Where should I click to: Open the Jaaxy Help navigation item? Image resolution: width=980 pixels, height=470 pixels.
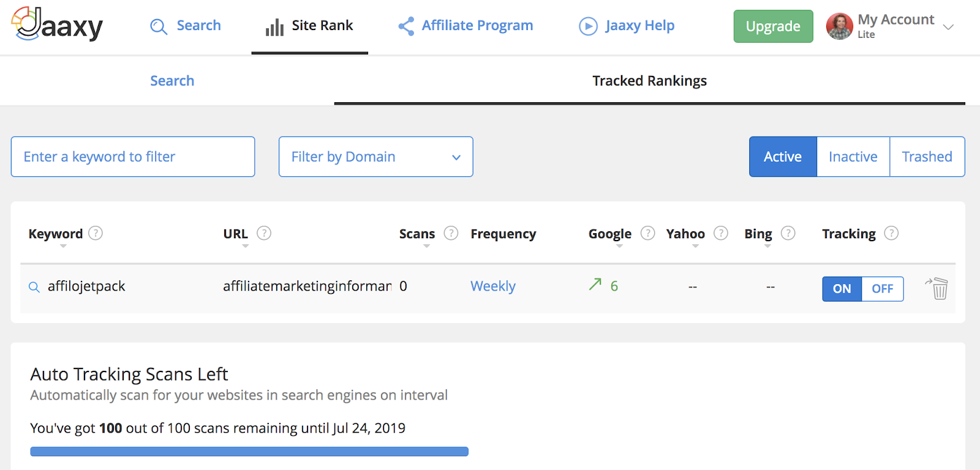(x=627, y=26)
